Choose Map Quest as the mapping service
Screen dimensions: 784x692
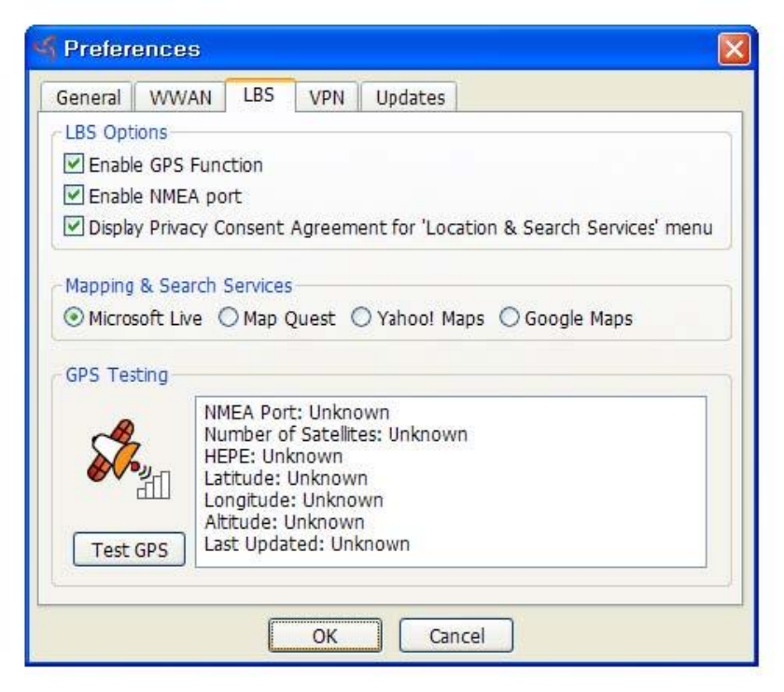coord(229,318)
